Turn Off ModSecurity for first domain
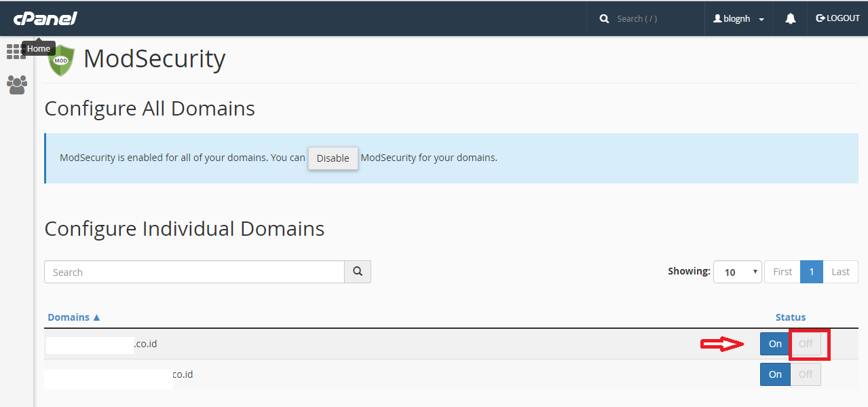The image size is (868, 407). click(x=806, y=344)
